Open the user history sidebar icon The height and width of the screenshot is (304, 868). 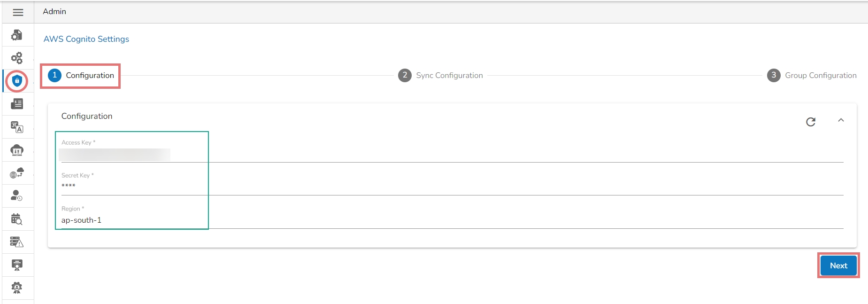coord(17,196)
